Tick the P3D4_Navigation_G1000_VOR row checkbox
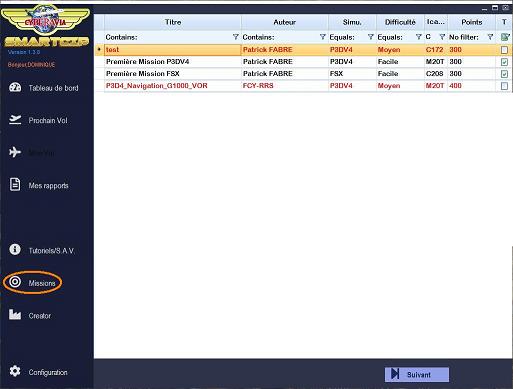Viewport: 513px width, 389px height. click(504, 86)
